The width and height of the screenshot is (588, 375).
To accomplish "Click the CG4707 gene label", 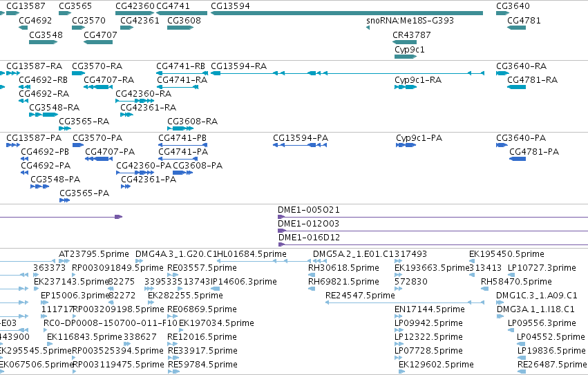I will pyautogui.click(x=100, y=35).
